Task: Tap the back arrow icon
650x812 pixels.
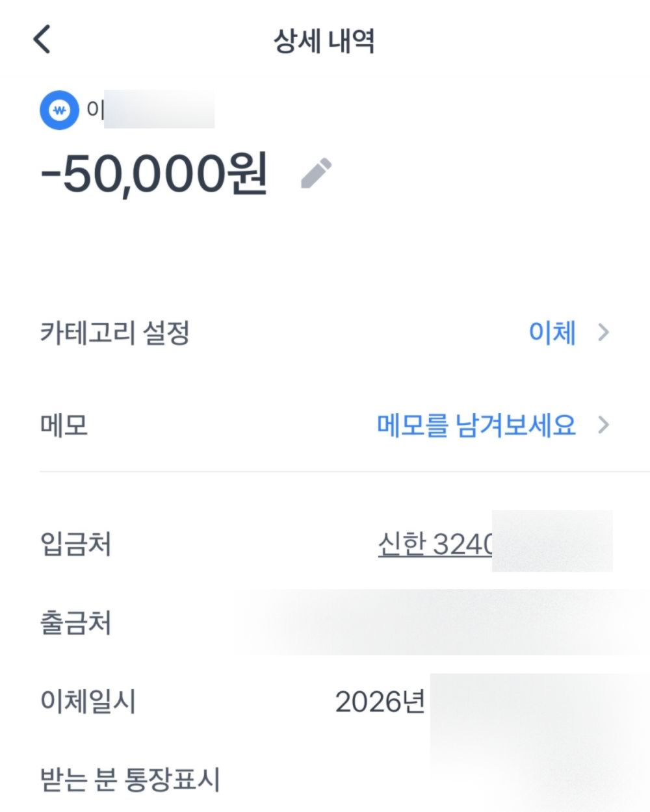Action: [x=42, y=40]
